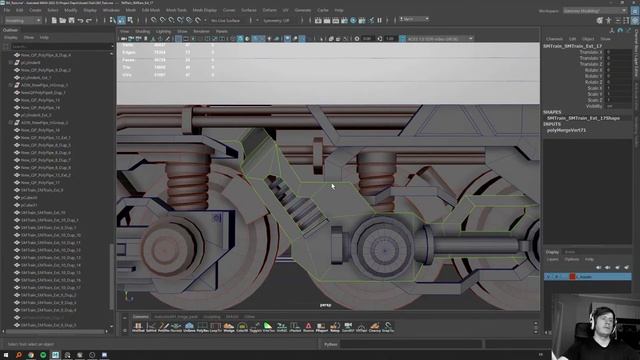The height and width of the screenshot is (360, 640).
Task: Open the Workspace selector dropdown
Action: tap(595, 11)
